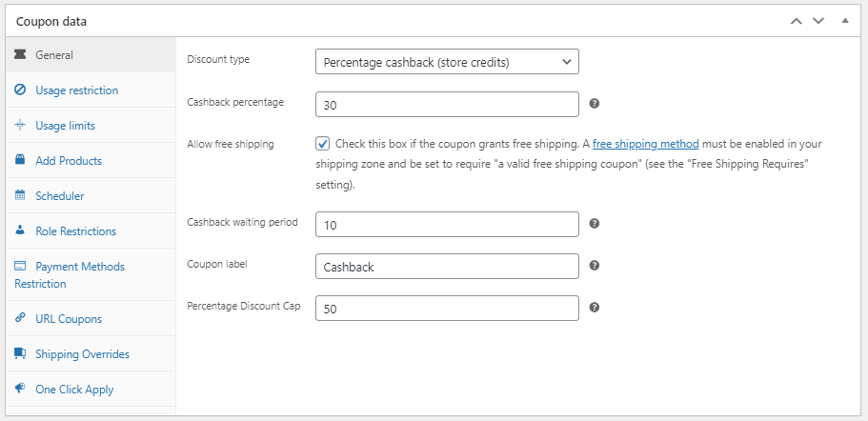The width and height of the screenshot is (868, 421).
Task: Uncheck the Allow free shipping checkbox
Action: click(323, 144)
